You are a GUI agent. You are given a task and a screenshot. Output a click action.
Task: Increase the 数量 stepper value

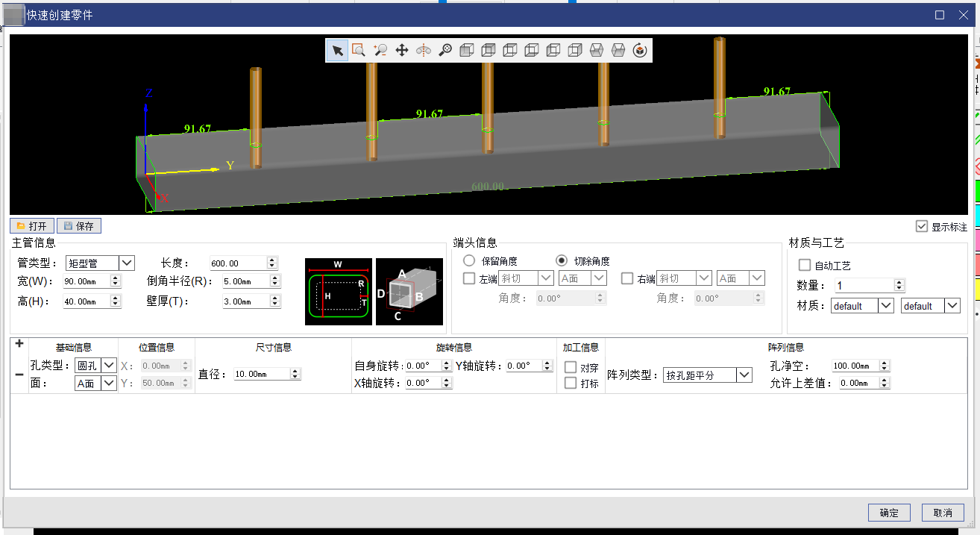[899, 283]
